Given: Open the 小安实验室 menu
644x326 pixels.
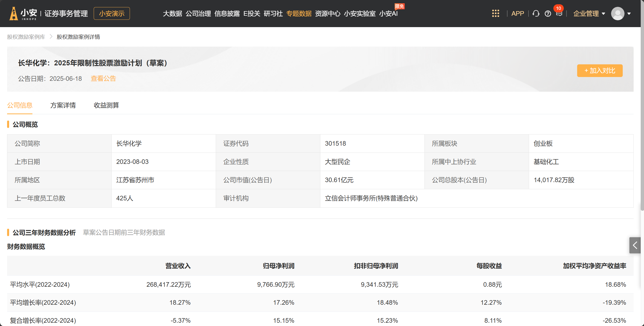Looking at the screenshot, I should tap(360, 13).
